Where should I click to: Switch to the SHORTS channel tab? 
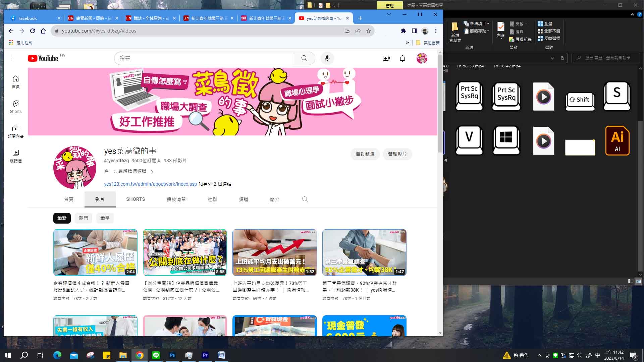click(136, 199)
